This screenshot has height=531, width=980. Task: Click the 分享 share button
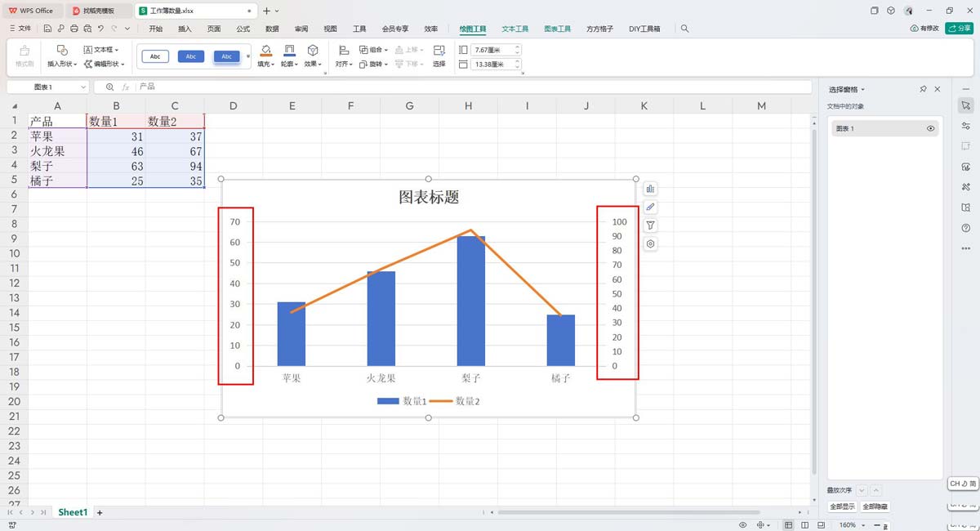[959, 29]
